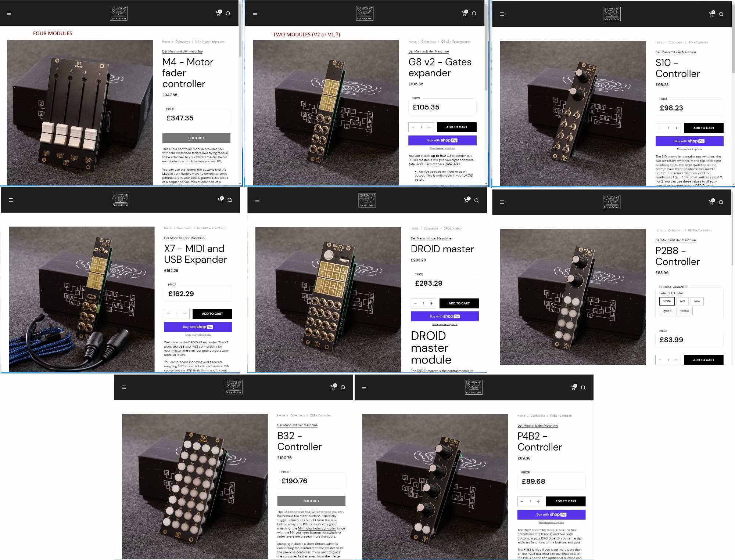Open search on G8 v2 Gates expander page
The height and width of the screenshot is (560, 735).
tap(474, 14)
